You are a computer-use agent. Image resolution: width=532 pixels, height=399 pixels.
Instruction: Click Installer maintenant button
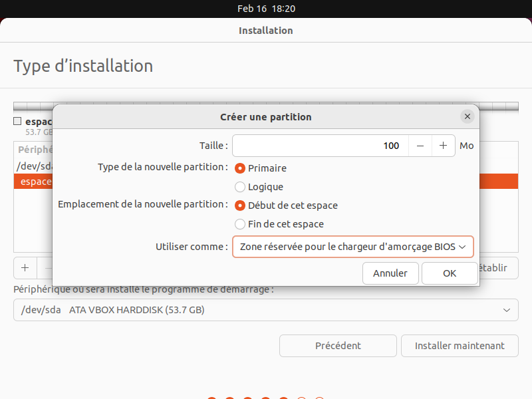point(460,346)
